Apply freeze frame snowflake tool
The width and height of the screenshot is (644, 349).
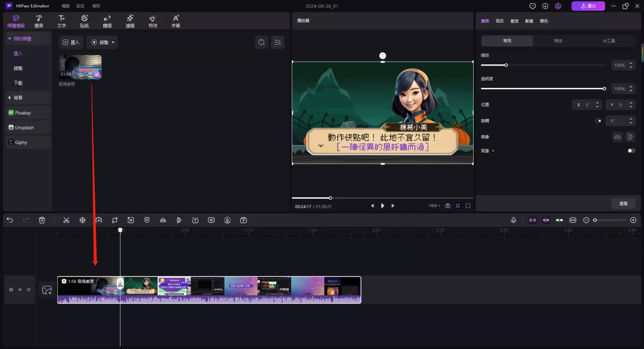[x=82, y=220]
